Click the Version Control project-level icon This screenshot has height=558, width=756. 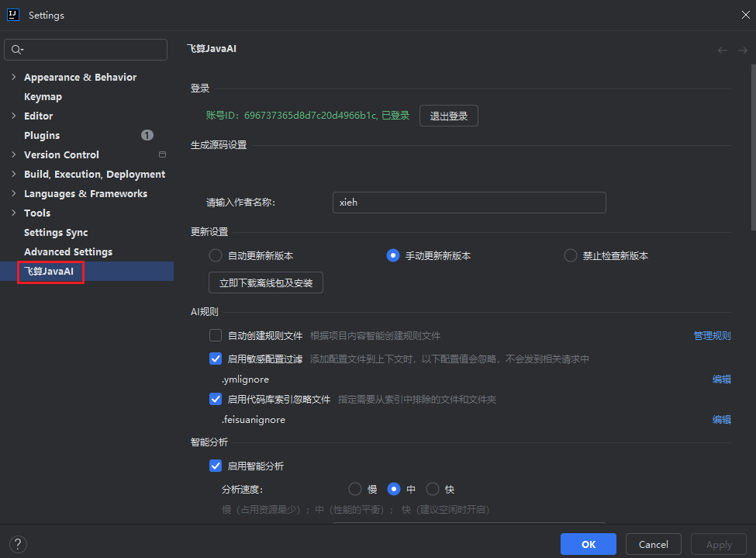(162, 154)
